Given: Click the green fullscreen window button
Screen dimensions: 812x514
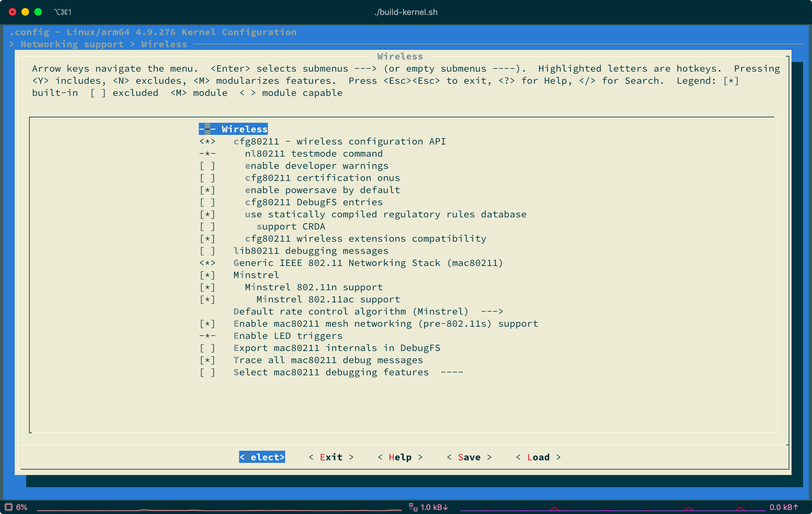Looking at the screenshot, I should tap(38, 12).
